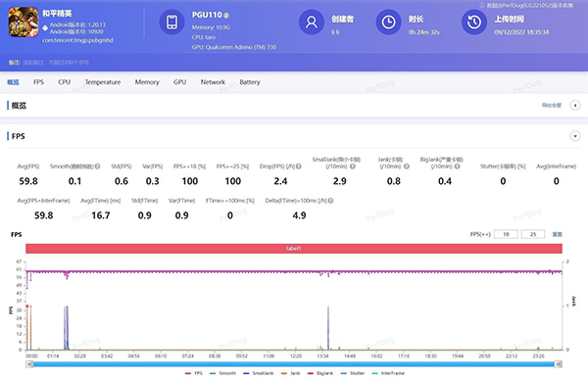588x382 pixels.
Task: Click the creator user icon
Action: tap(312, 23)
